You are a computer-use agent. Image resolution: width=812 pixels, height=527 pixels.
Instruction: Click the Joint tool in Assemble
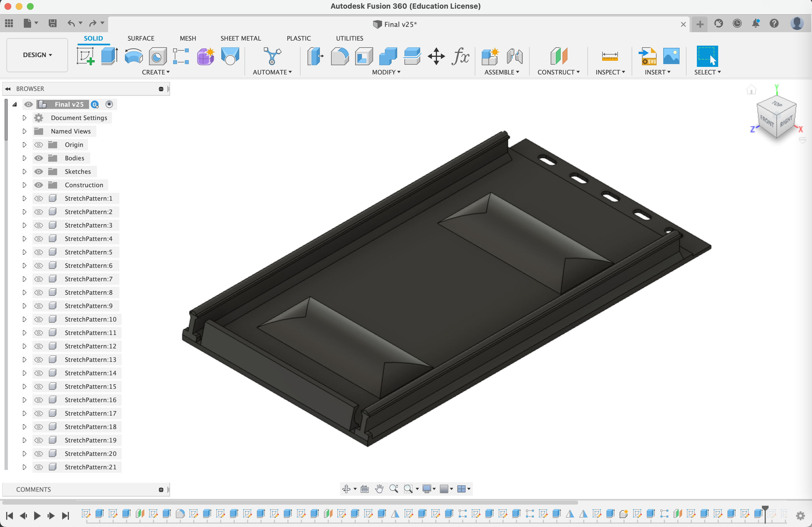[x=515, y=56]
